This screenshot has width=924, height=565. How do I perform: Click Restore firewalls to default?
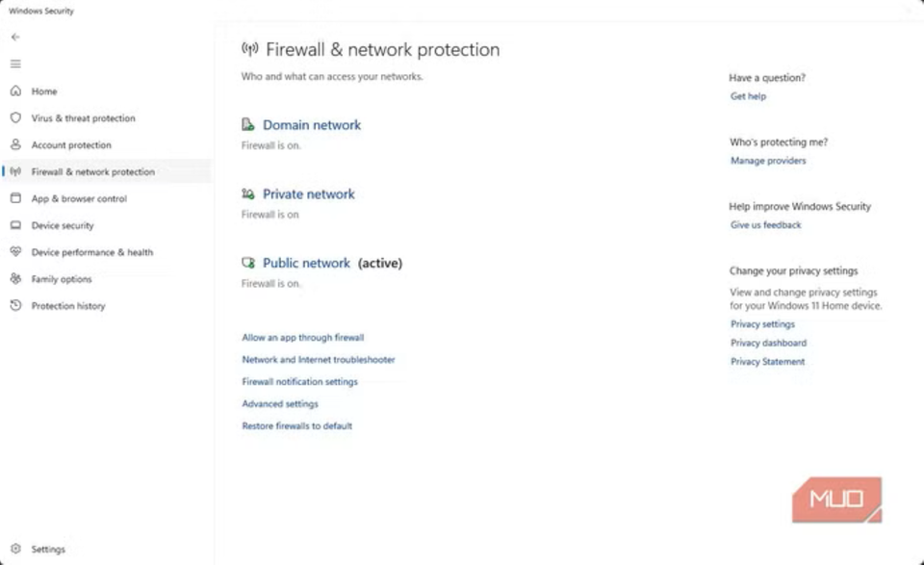point(297,426)
